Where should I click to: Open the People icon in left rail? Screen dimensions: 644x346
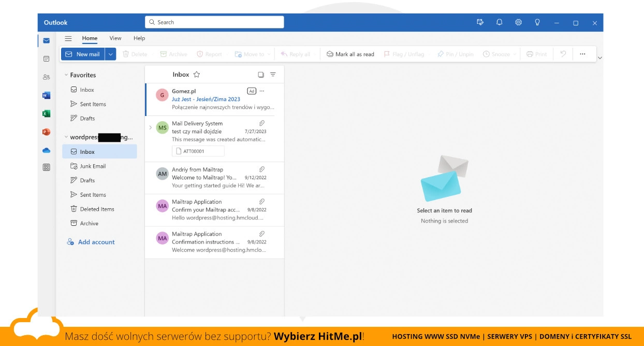click(x=47, y=77)
